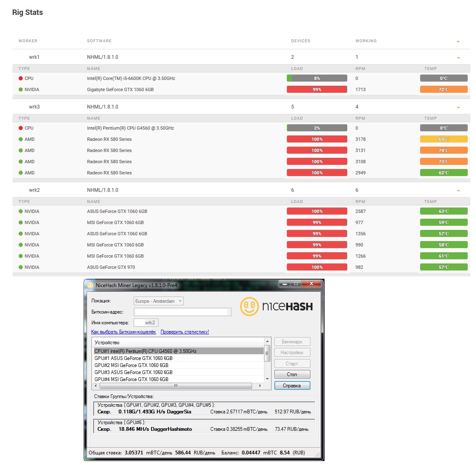Open the Europe - Amsterdam location dropdown
This screenshot has width=476, height=466.
tap(159, 301)
